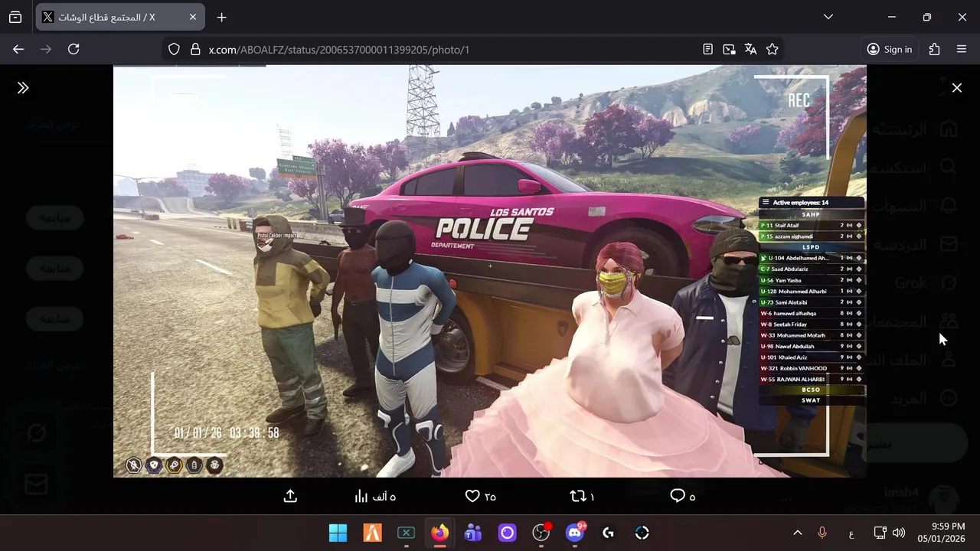Bookmark this page with star icon
The image size is (980, 551).
[772, 49]
